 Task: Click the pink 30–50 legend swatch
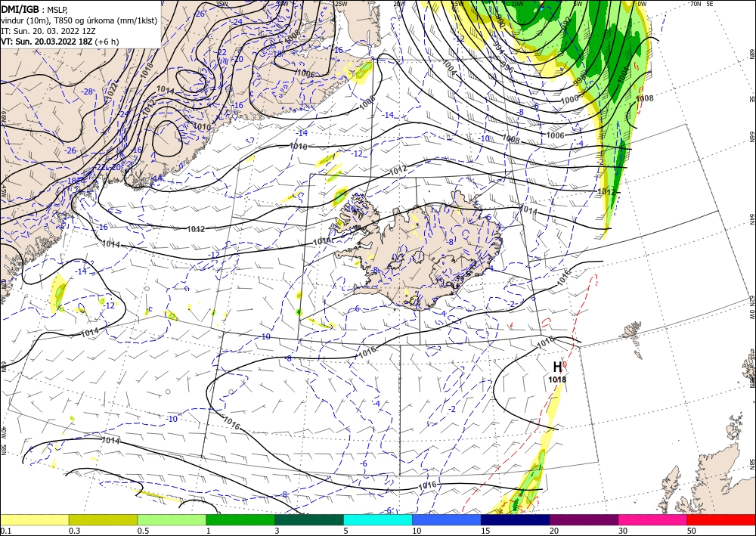[x=653, y=519]
